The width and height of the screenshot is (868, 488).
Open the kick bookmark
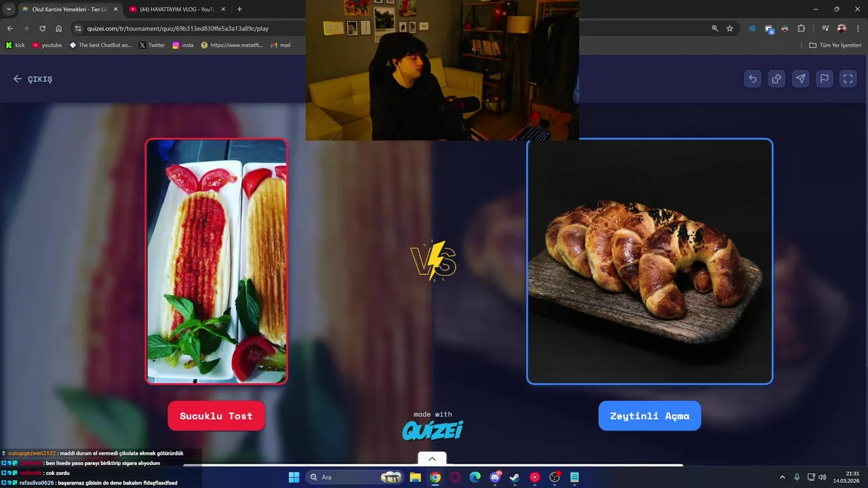coord(15,45)
